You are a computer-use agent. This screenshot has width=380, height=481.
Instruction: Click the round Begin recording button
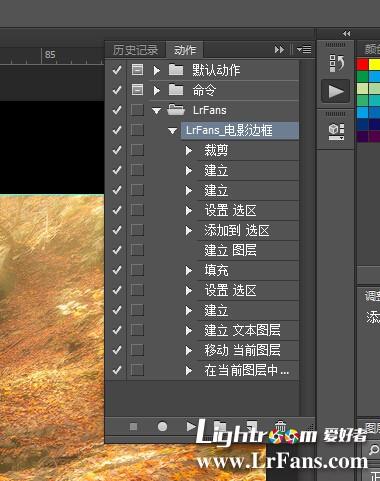[x=162, y=427]
